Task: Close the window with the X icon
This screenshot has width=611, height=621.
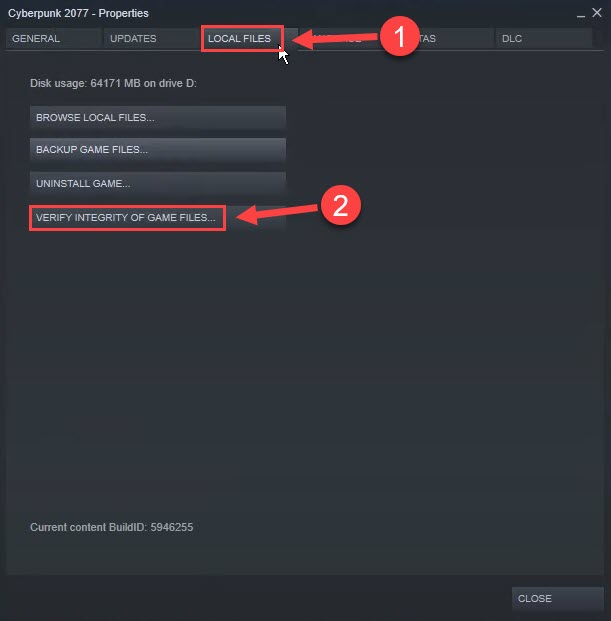Action: (x=597, y=13)
